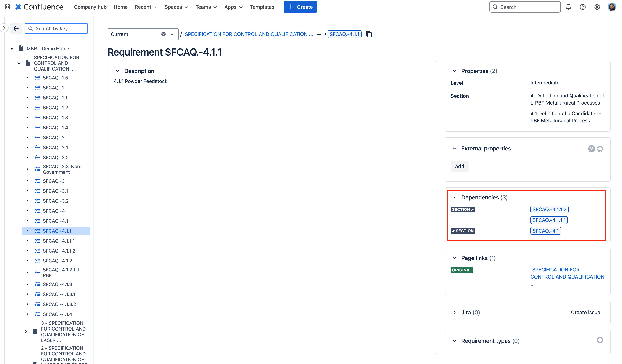Viewport: 622px width, 364px height.
Task: Click the back arrow in sidebar
Action: (16, 28)
